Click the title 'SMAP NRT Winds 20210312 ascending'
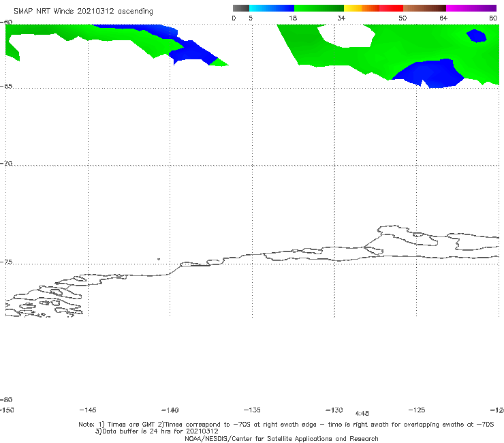The height and width of the screenshot is (443, 504). click(83, 11)
